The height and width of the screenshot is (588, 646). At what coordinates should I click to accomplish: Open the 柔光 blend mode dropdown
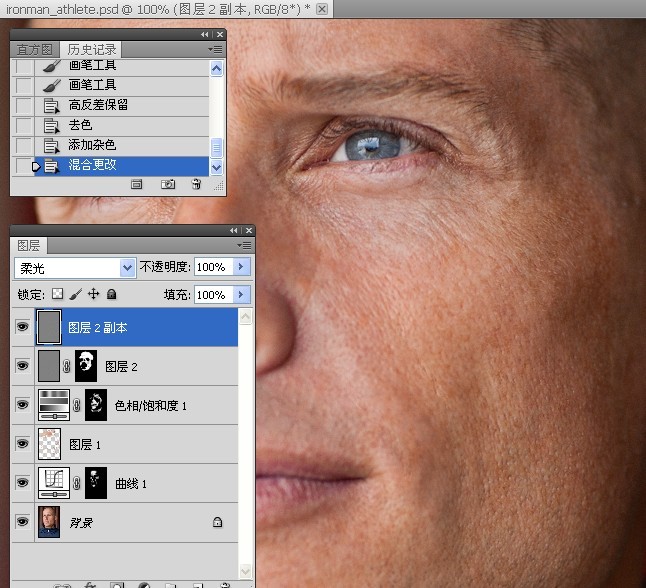tap(127, 268)
